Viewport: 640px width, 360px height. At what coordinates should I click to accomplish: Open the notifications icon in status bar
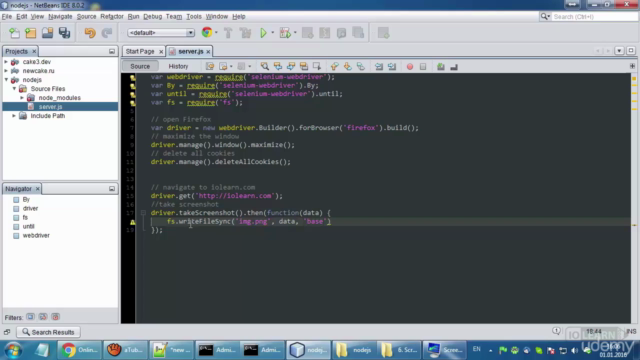pyautogui.click(x=556, y=331)
